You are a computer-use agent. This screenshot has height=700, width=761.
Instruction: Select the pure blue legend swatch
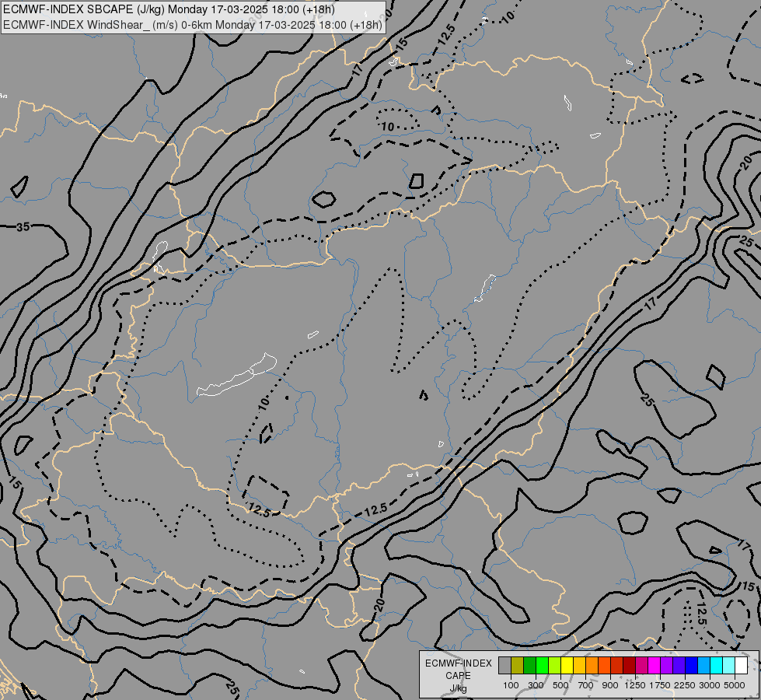point(692,665)
